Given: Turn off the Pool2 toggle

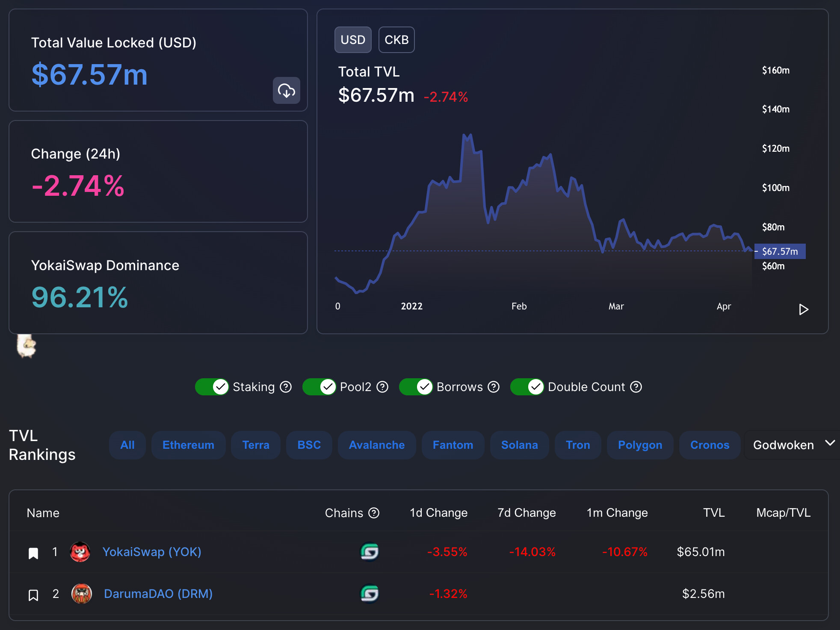Looking at the screenshot, I should point(319,387).
